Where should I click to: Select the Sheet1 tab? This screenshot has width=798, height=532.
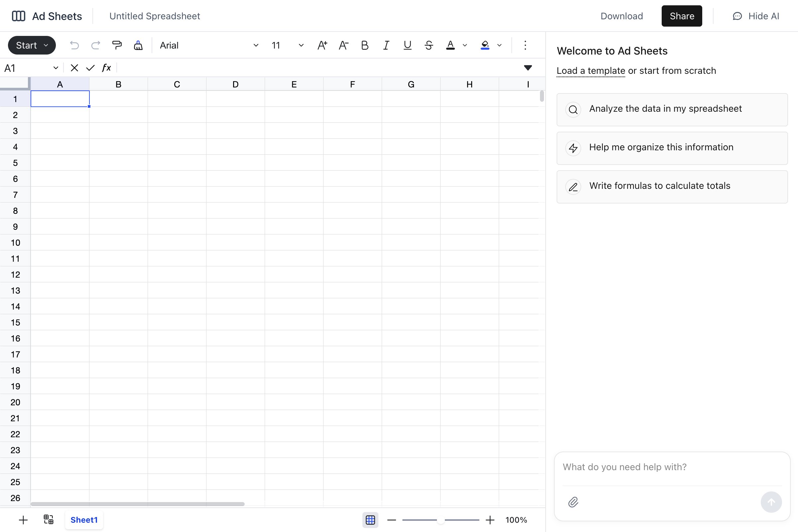84,520
